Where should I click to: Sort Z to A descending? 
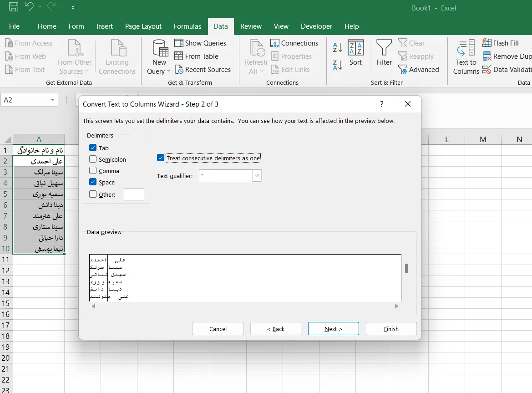[338, 65]
